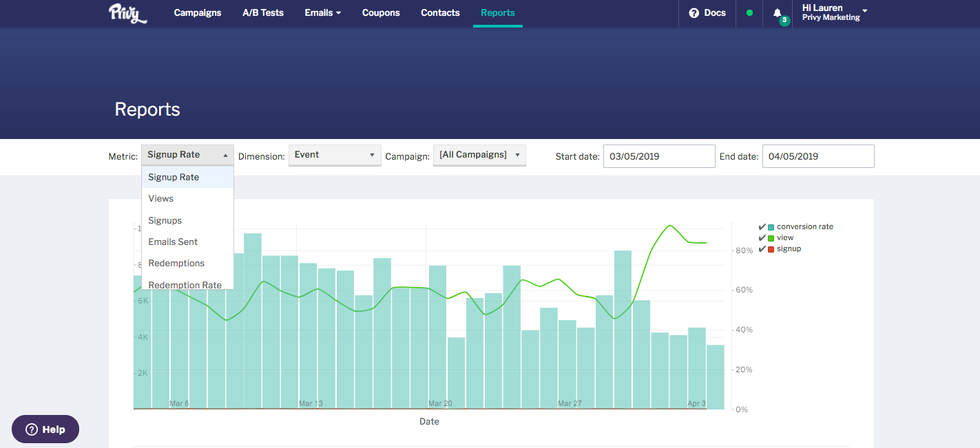Click the view green color swatch
This screenshot has height=448, width=980.
tap(771, 238)
